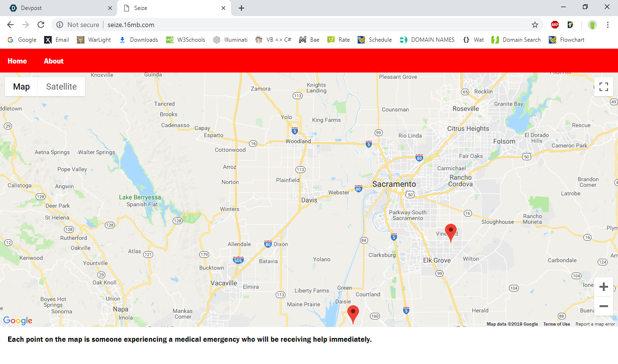Viewport: 618px width, 364px height.
Task: Click the forward navigation arrow
Action: coord(26,25)
